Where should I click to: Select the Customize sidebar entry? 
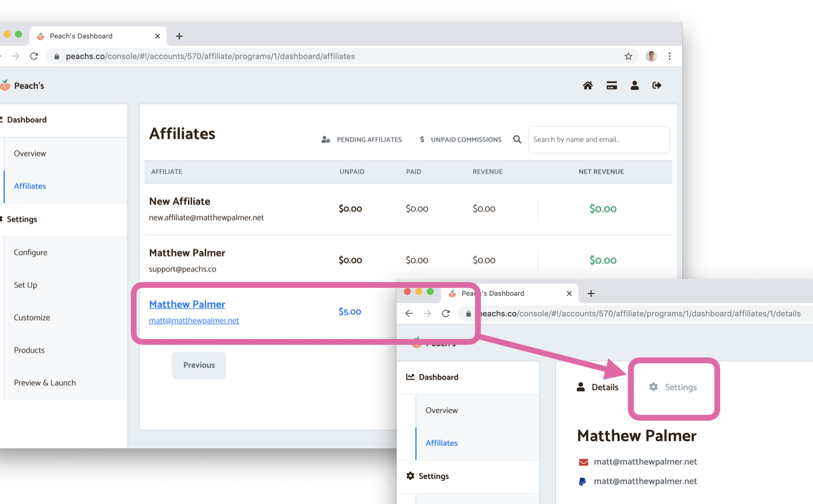(x=31, y=317)
